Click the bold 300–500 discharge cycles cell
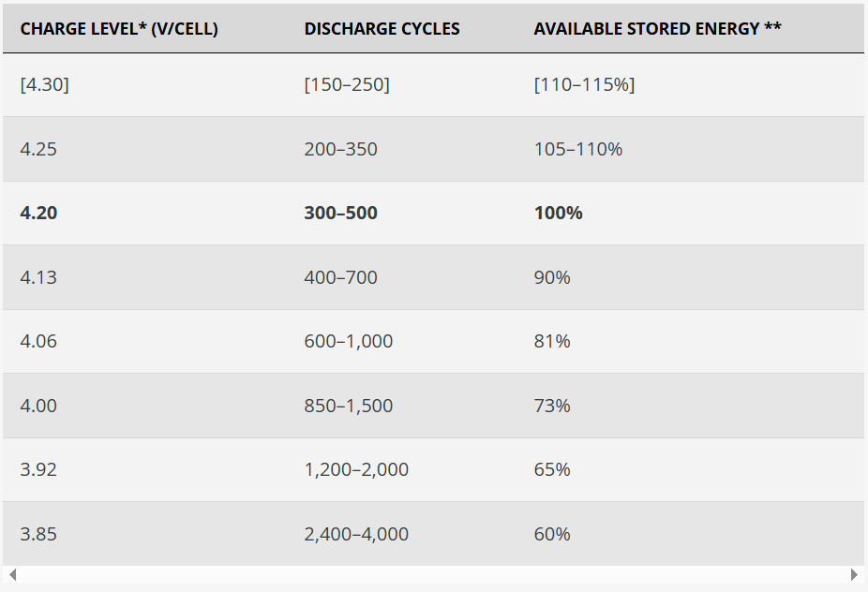The height and width of the screenshot is (592, 868). (x=340, y=213)
